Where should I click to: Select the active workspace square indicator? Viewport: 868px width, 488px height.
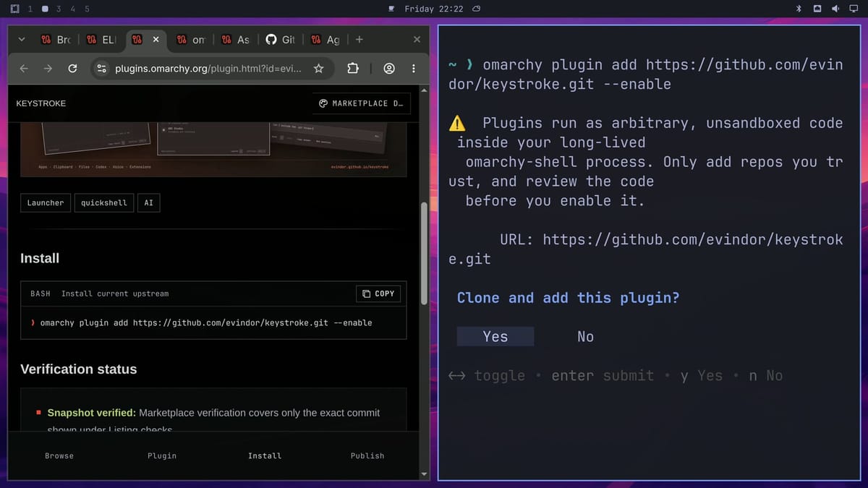[45, 9]
